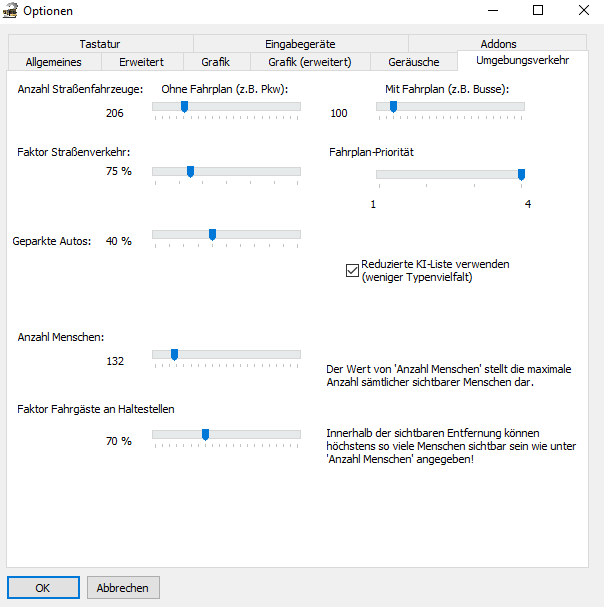Uncheck Reduzierte KI-Liste verwenden checkbox
The width and height of the screenshot is (604, 607).
click(352, 269)
